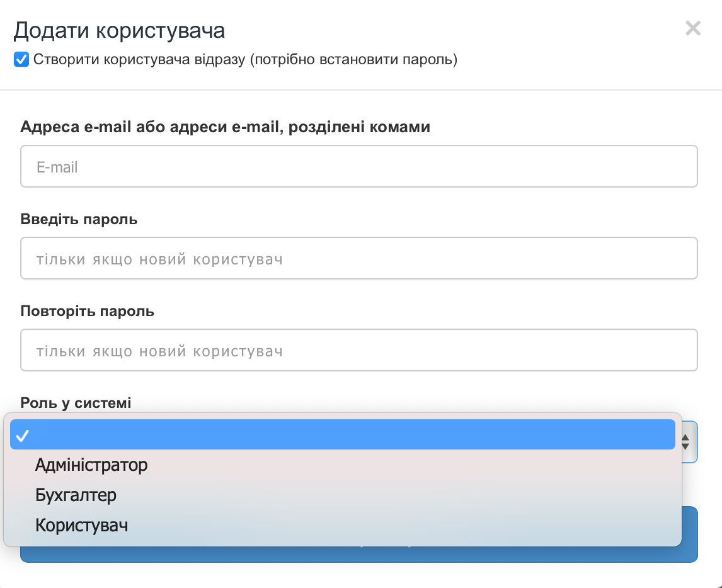Focus the «Повторіть пароль» field

(x=359, y=351)
